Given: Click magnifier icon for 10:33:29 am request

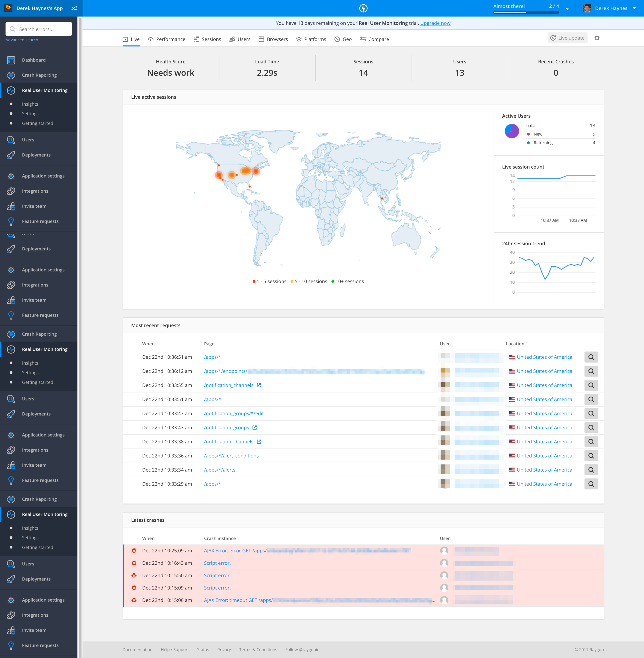Looking at the screenshot, I should pyautogui.click(x=591, y=484).
